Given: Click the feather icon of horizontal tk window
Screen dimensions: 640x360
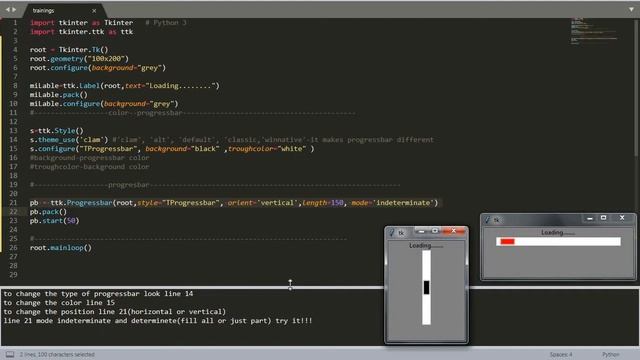Looking at the screenshot, I should click(487, 220).
